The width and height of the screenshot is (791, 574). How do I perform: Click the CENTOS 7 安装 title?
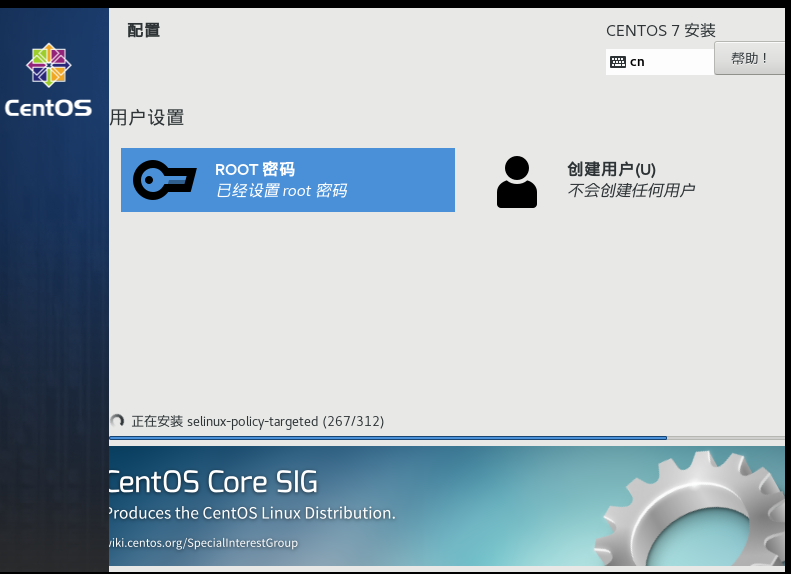point(660,31)
